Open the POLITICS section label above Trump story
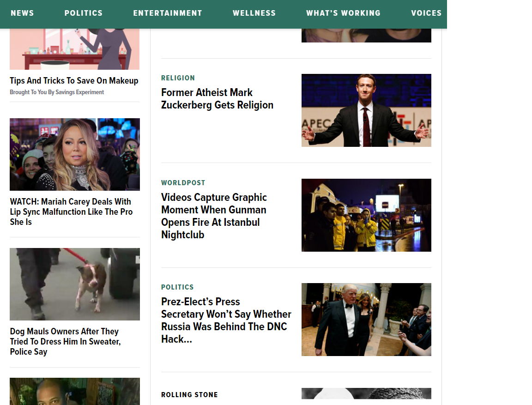 pyautogui.click(x=177, y=287)
